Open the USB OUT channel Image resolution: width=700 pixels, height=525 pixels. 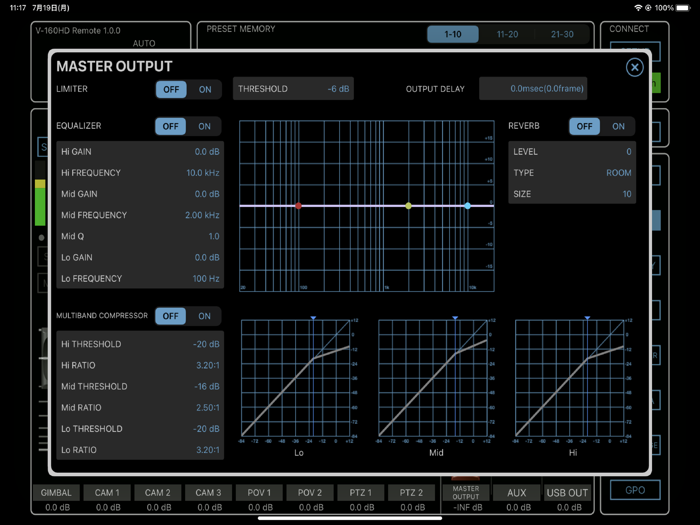567,493
